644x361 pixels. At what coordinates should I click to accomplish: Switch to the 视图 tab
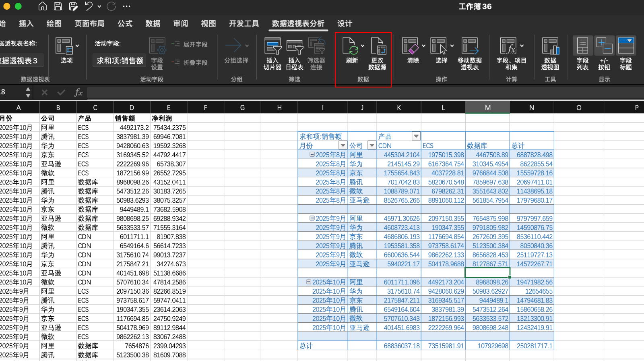click(x=208, y=23)
